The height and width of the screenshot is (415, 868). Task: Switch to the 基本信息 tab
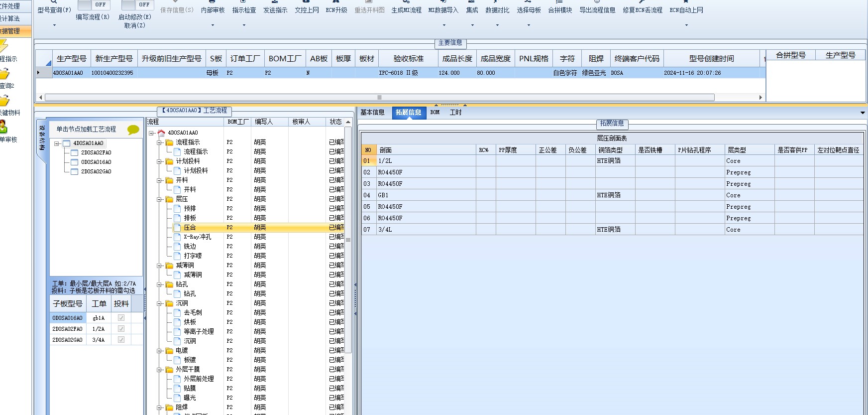pos(372,113)
